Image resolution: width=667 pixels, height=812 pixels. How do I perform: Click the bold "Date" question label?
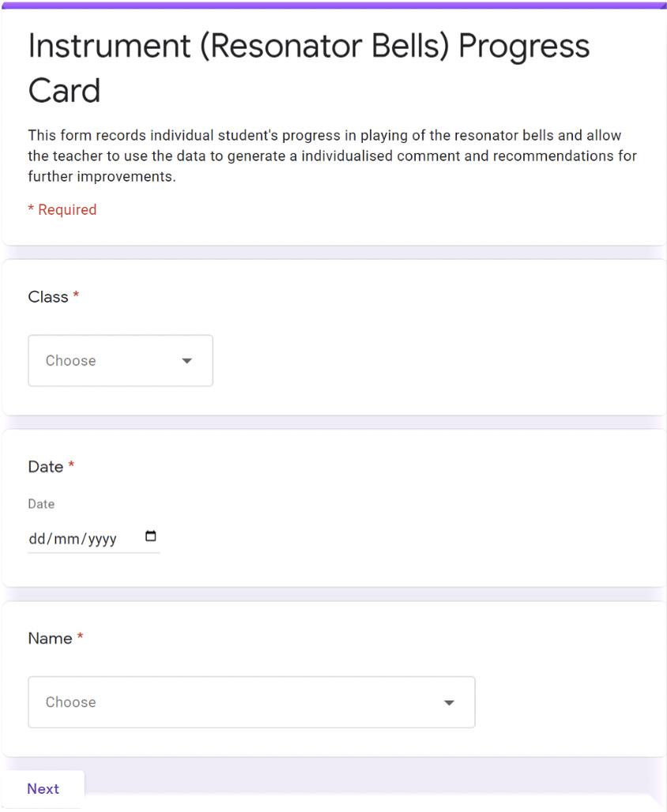46,467
